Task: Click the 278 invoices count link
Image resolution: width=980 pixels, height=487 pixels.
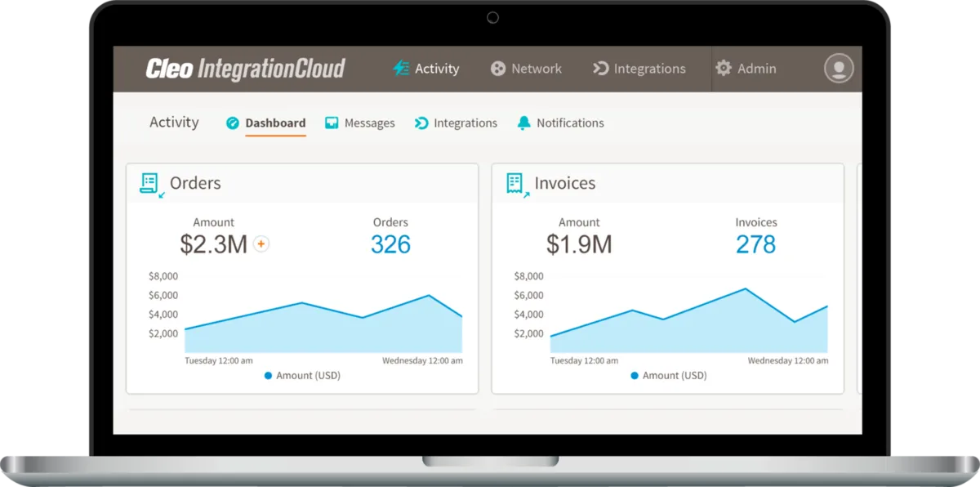Action: [x=755, y=244]
